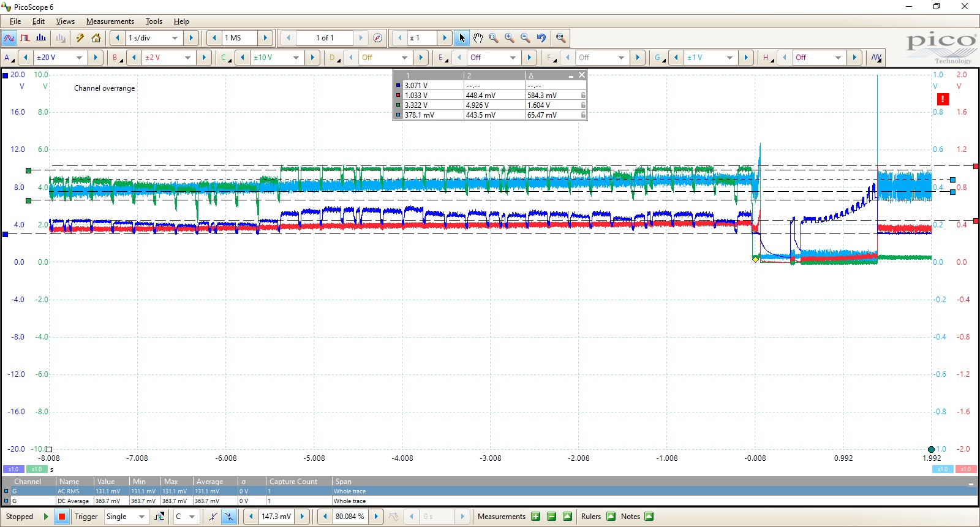Open the Views menu
Viewport: 980px width, 527px height.
tap(66, 21)
